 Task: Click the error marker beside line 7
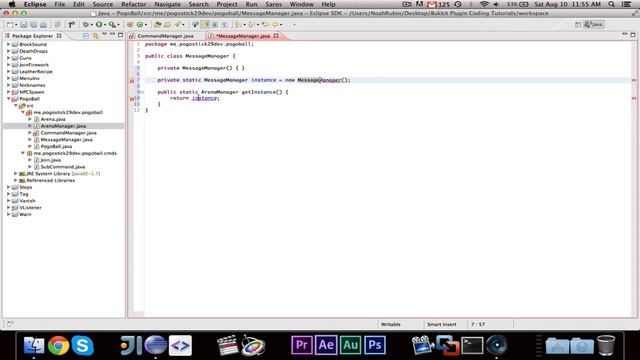pos(131,80)
